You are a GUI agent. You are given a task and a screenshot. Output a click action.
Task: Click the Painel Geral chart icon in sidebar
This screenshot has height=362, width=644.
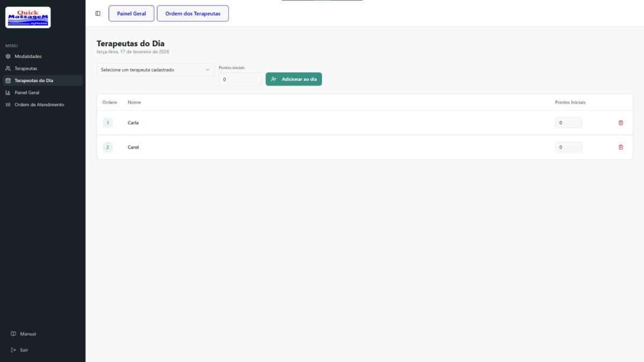(8, 93)
